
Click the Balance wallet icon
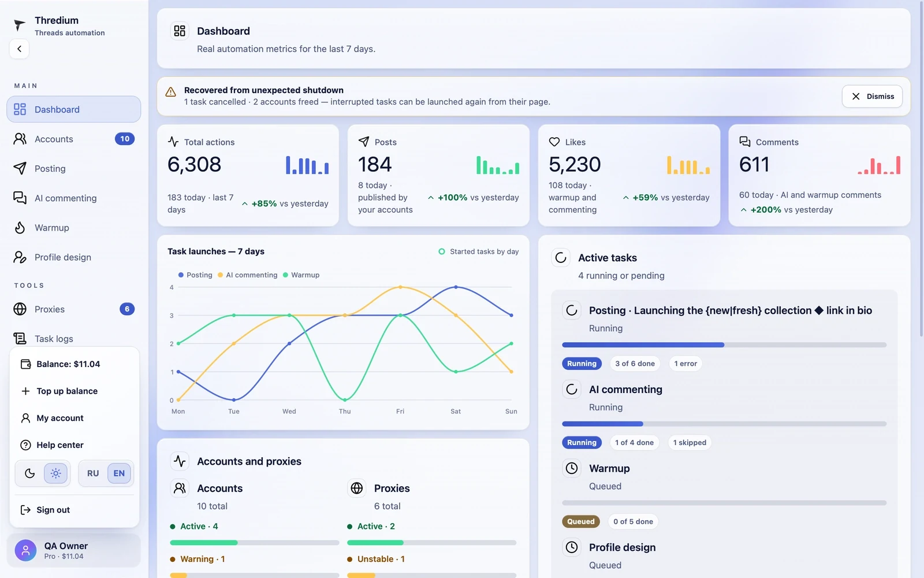(x=25, y=364)
